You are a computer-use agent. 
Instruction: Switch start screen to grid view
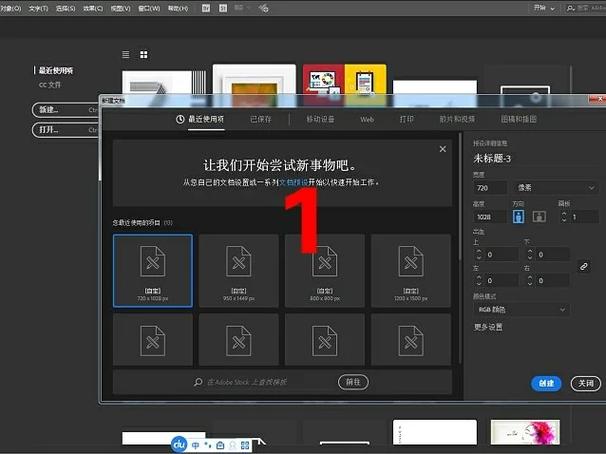click(144, 54)
